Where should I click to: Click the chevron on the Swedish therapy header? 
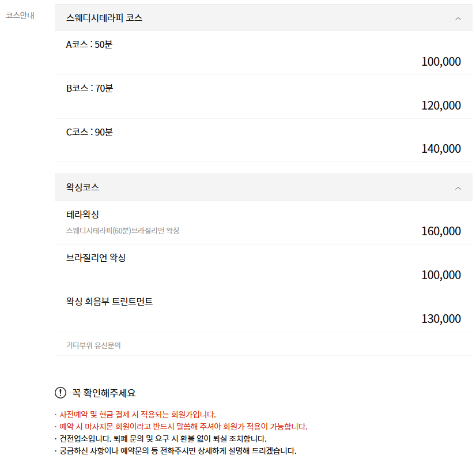click(458, 18)
